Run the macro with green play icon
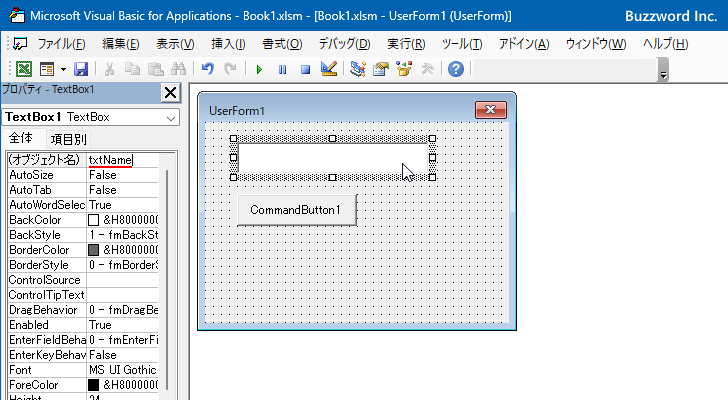Screen dimensions: 728x400 [x=259, y=70]
